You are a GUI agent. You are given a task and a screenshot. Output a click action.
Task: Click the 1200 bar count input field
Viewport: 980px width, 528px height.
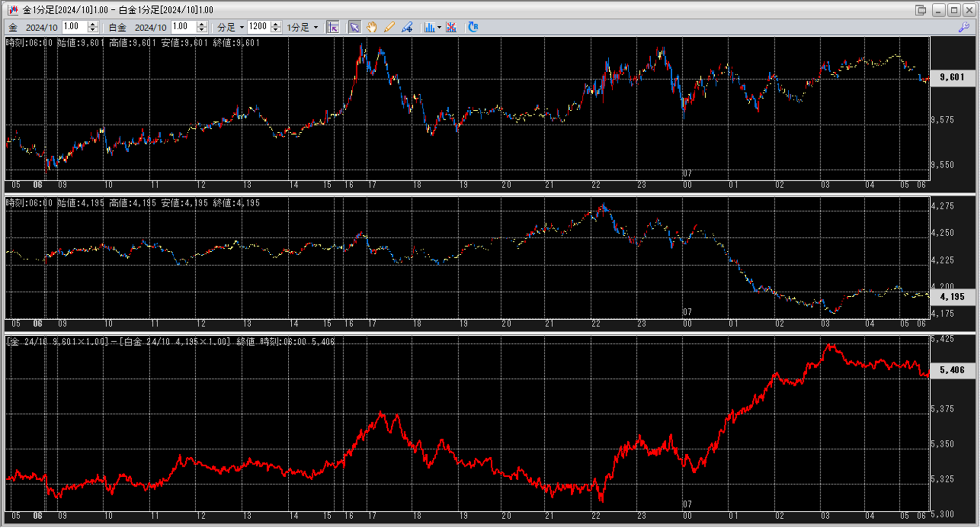click(x=258, y=27)
